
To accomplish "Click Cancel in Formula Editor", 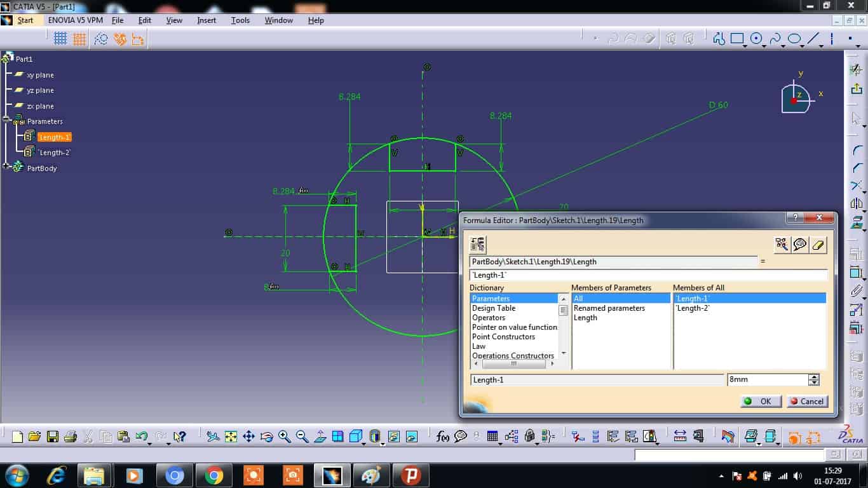I will (807, 401).
